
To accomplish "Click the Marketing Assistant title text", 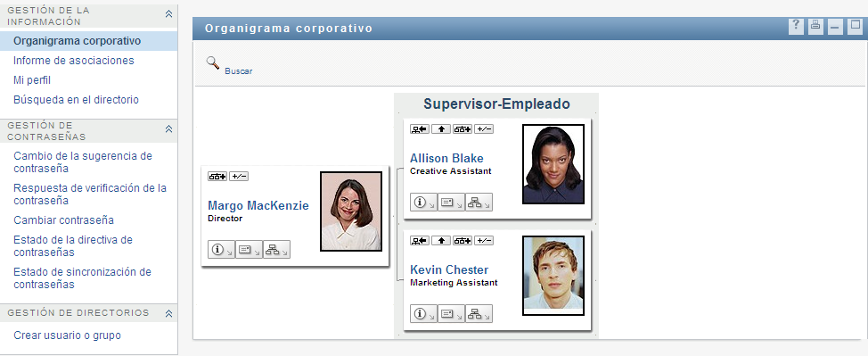I will point(454,283).
